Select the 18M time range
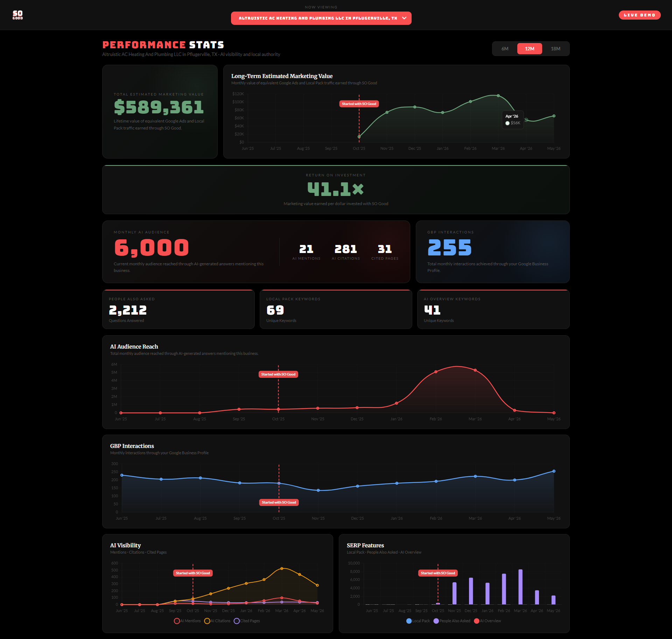 click(x=555, y=49)
